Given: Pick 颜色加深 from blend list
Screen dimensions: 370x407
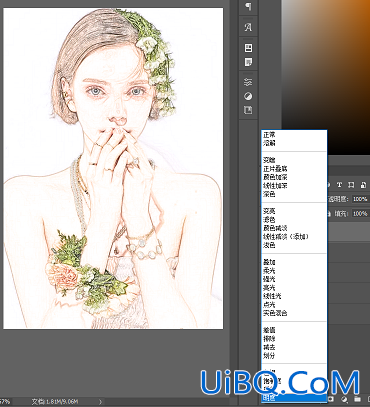Looking at the screenshot, I should coord(275,177).
